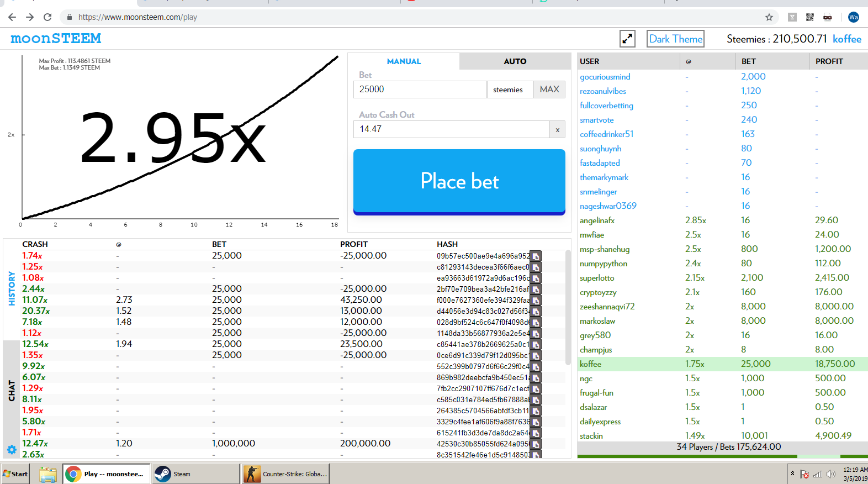Image resolution: width=868 pixels, height=484 pixels.
Task: Click the volume tray icon
Action: pyautogui.click(x=830, y=474)
